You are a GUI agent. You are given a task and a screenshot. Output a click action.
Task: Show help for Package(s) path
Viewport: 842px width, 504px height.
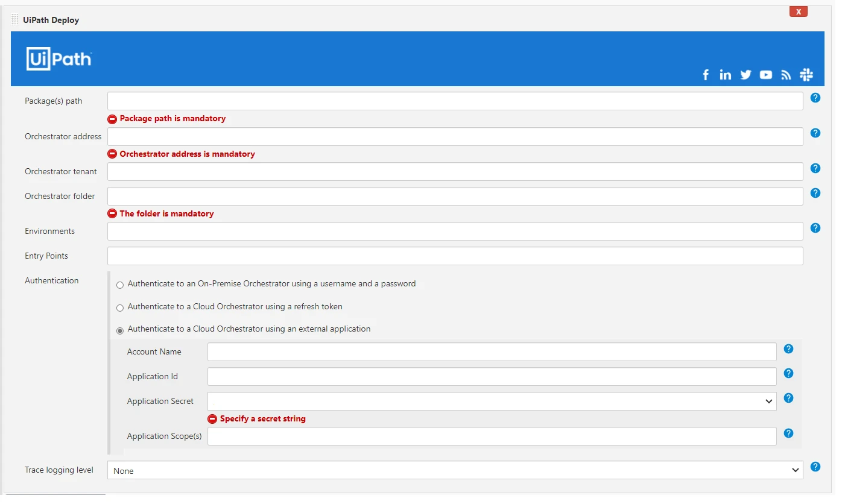[815, 98]
